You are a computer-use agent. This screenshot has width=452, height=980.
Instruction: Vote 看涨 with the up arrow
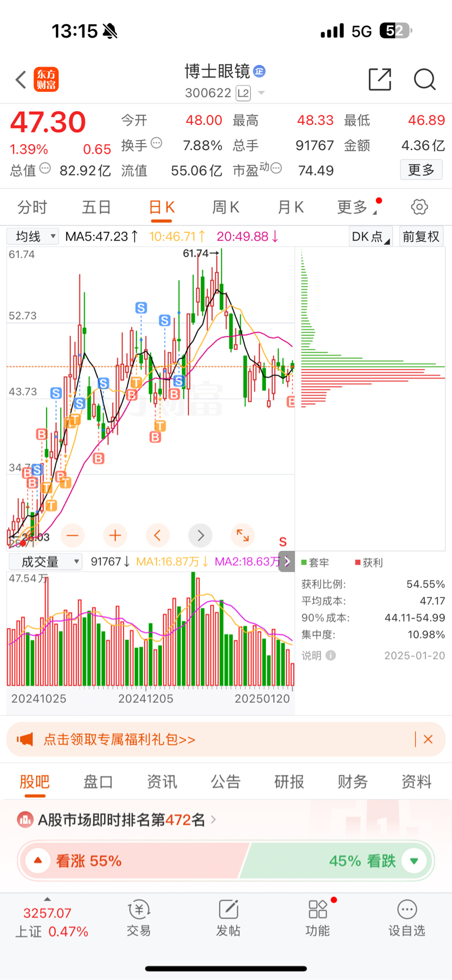pyautogui.click(x=38, y=861)
